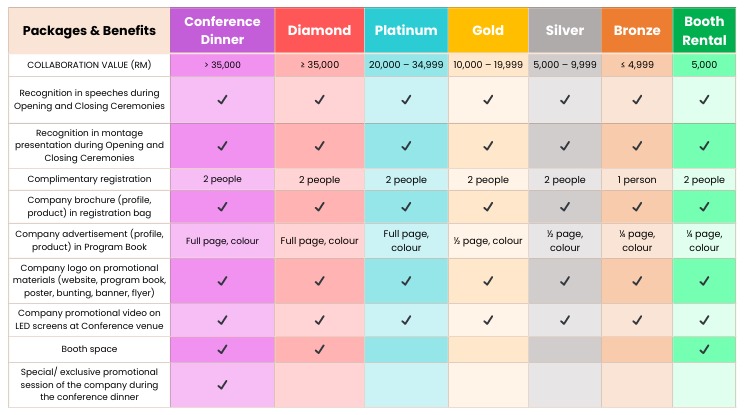Select the Platinum column header
The width and height of the screenshot is (744, 415).
[406, 30]
